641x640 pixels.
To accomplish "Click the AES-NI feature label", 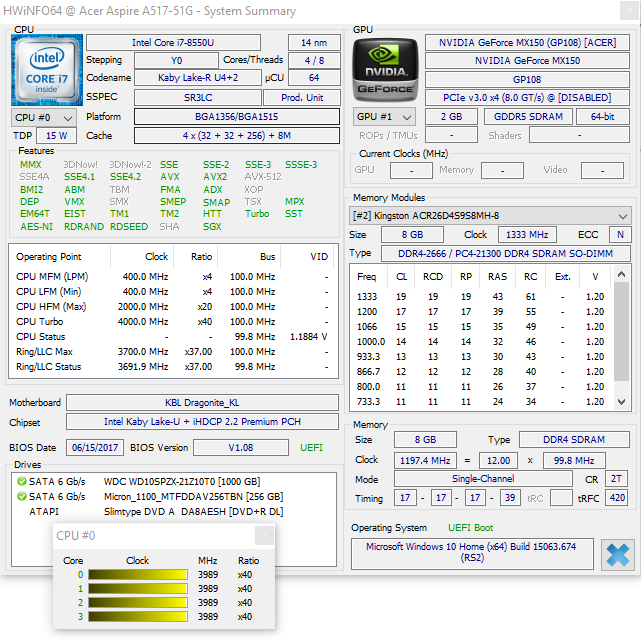I will pos(36,227).
